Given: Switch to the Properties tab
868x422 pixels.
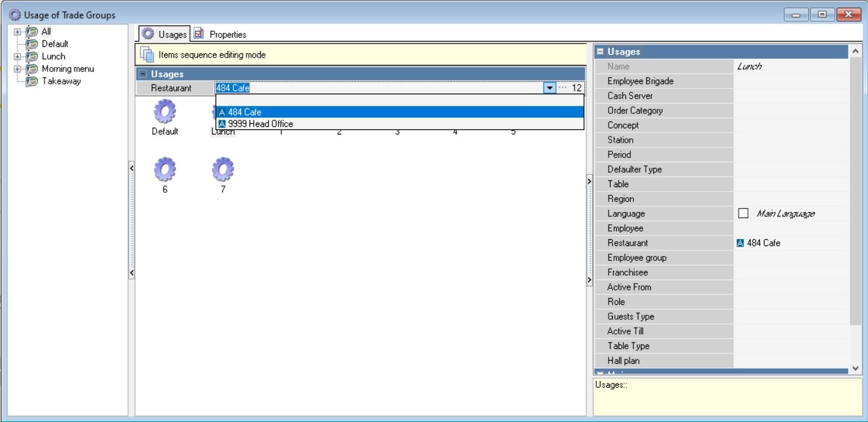Looking at the screenshot, I should click(220, 34).
